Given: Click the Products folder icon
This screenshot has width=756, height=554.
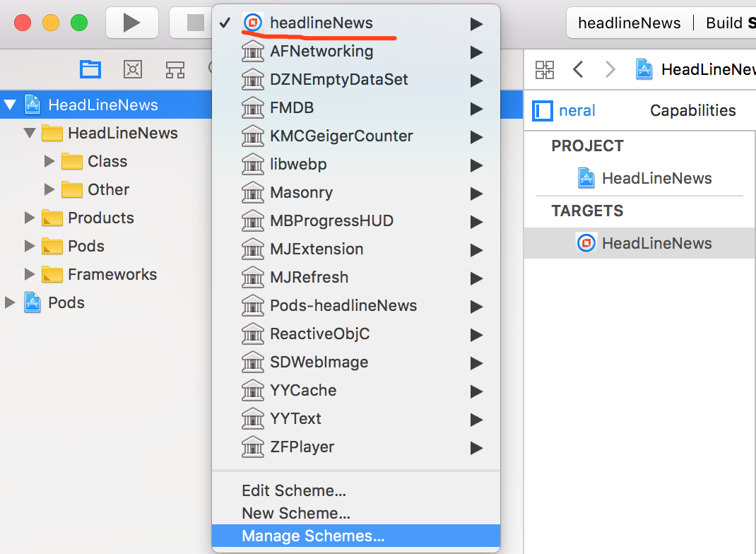Looking at the screenshot, I should [52, 218].
